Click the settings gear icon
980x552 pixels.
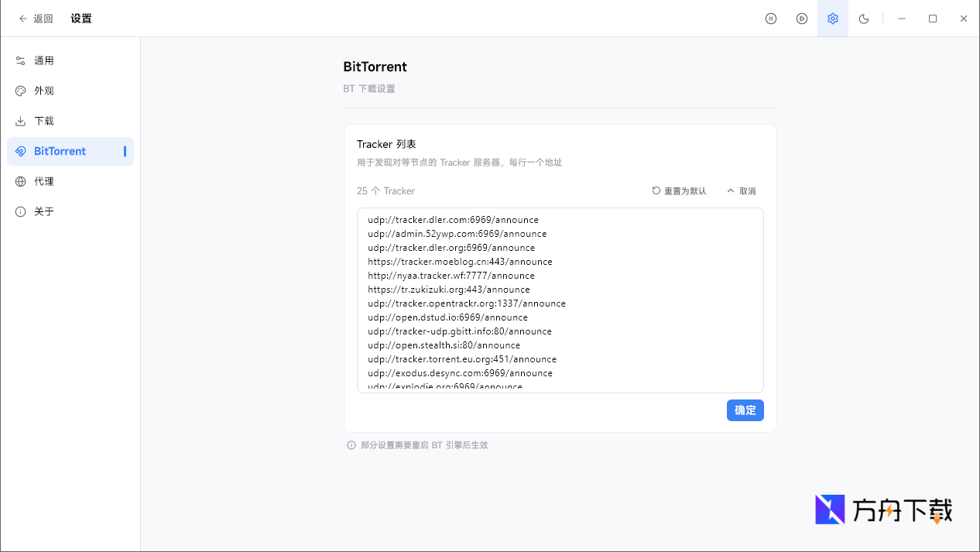[x=833, y=19]
